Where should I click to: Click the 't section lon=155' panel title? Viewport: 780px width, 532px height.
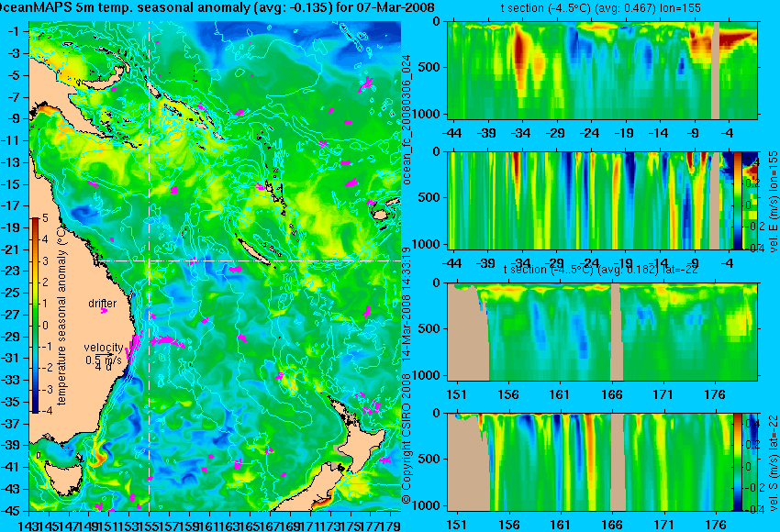coord(601,8)
